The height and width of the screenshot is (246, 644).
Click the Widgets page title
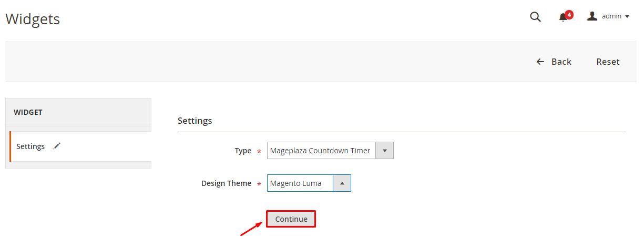pos(33,19)
